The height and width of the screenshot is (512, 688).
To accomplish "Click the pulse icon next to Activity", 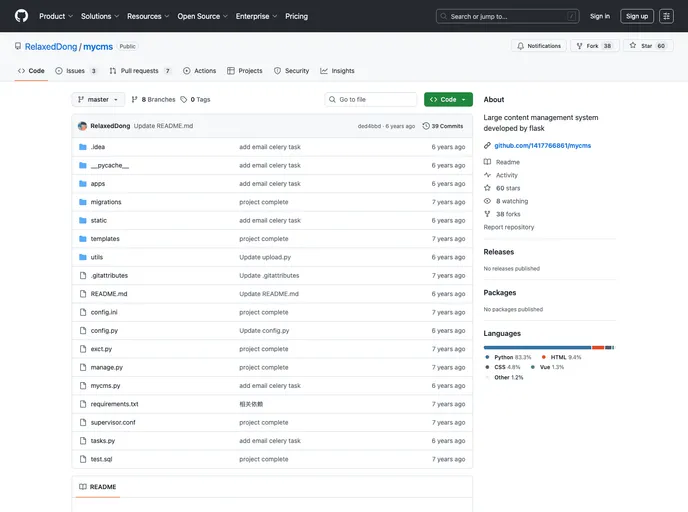I will tap(487, 175).
